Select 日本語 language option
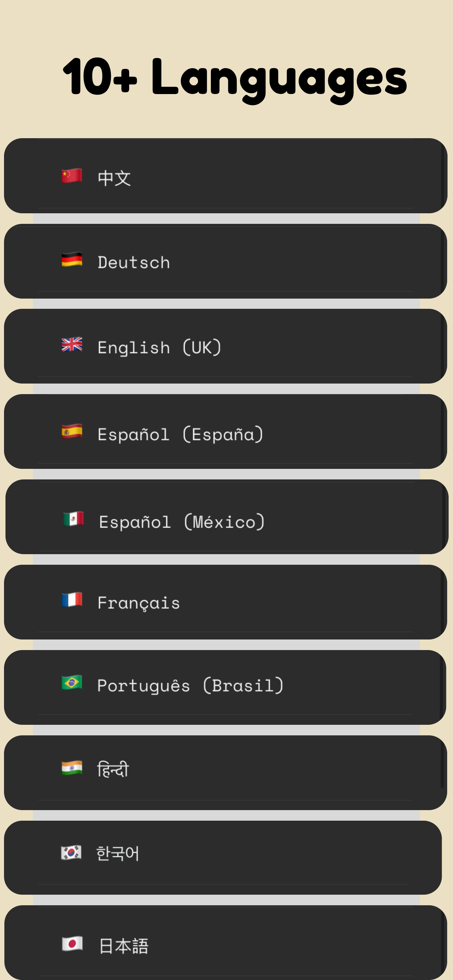Viewport: 453px width, 980px height. coord(225,943)
